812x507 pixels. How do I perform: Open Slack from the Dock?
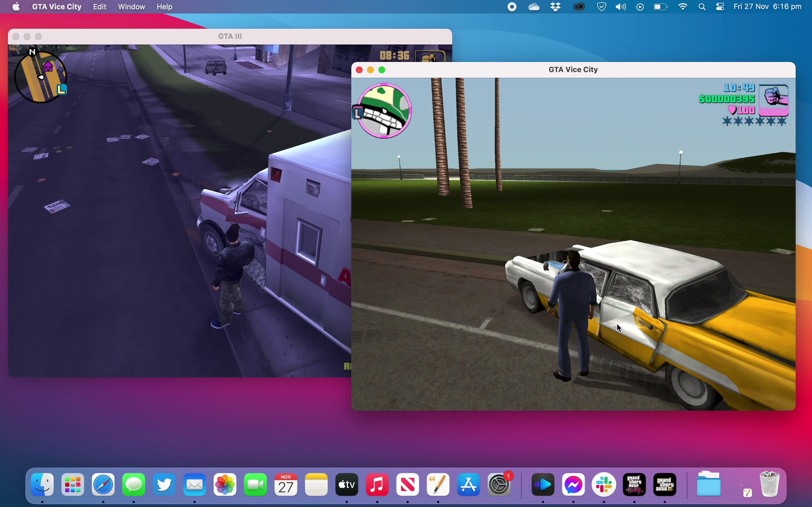click(x=604, y=484)
